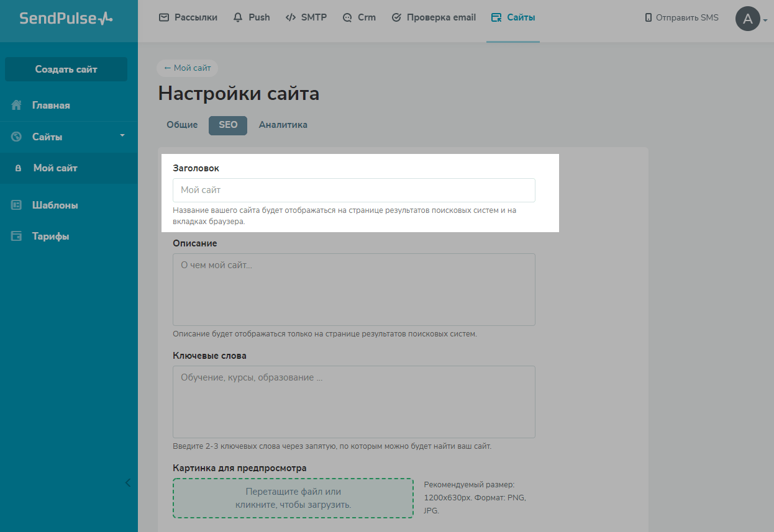Screen dimensions: 774x532
Task: Collapse the sidebar with chevron arrow
Action: pos(128,482)
